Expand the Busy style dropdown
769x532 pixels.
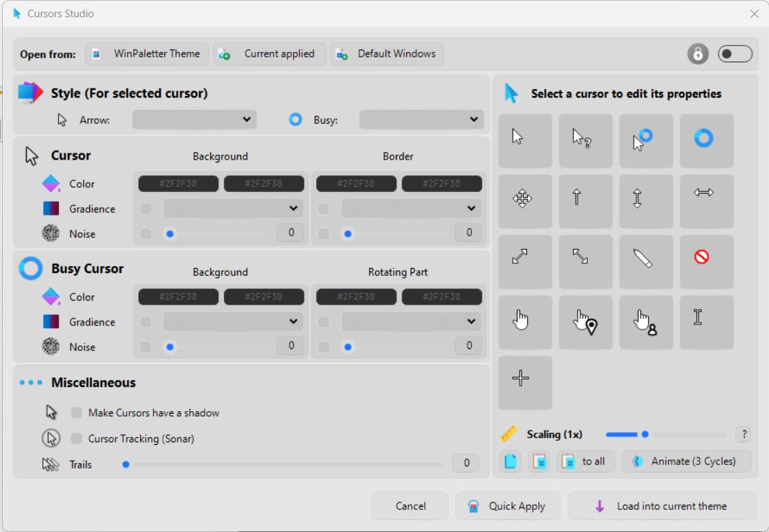(421, 120)
